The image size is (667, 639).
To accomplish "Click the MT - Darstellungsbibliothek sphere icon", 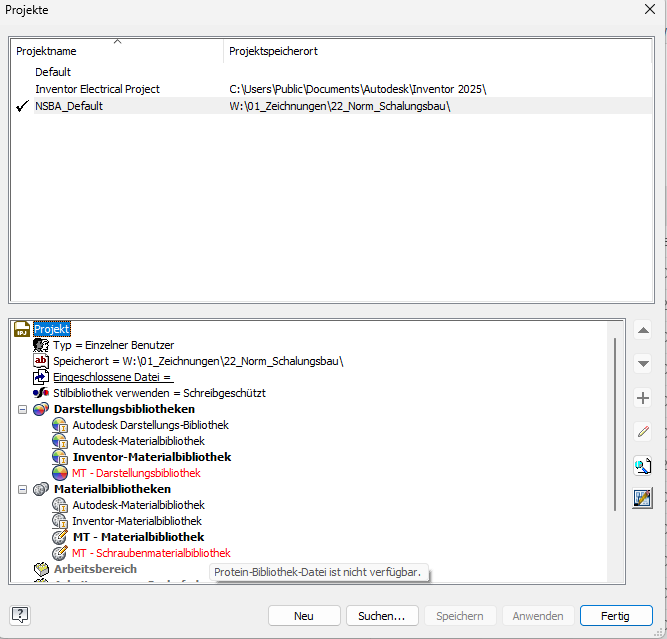I will (x=60, y=473).
